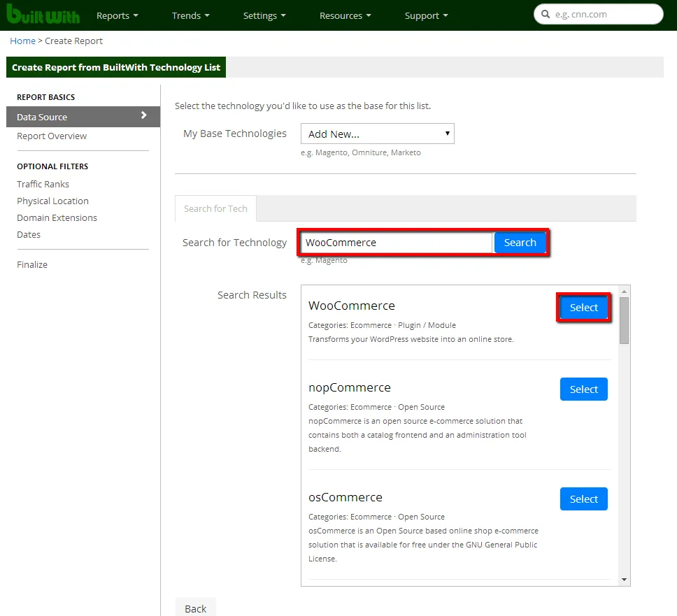This screenshot has width=677, height=616.
Task: Open the Settings menu
Action: click(x=264, y=15)
